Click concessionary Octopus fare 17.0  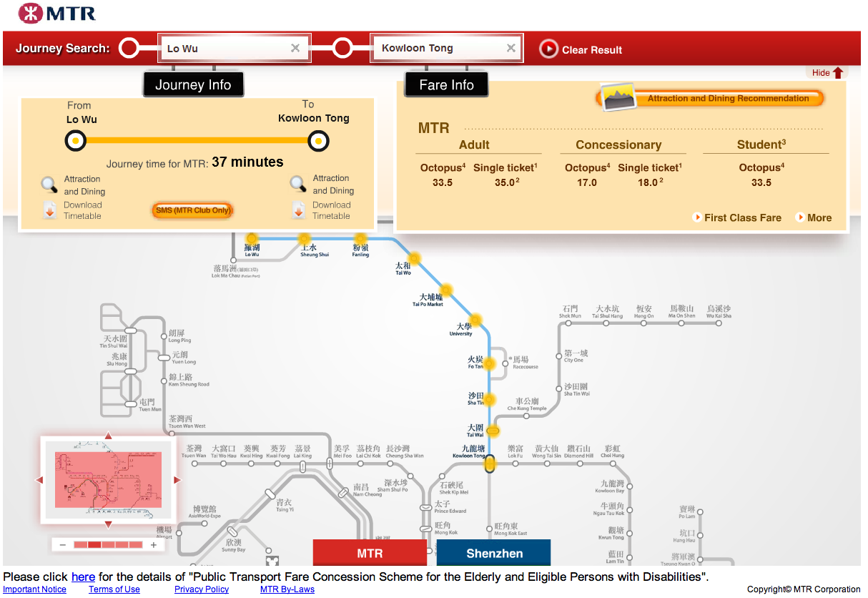[587, 182]
